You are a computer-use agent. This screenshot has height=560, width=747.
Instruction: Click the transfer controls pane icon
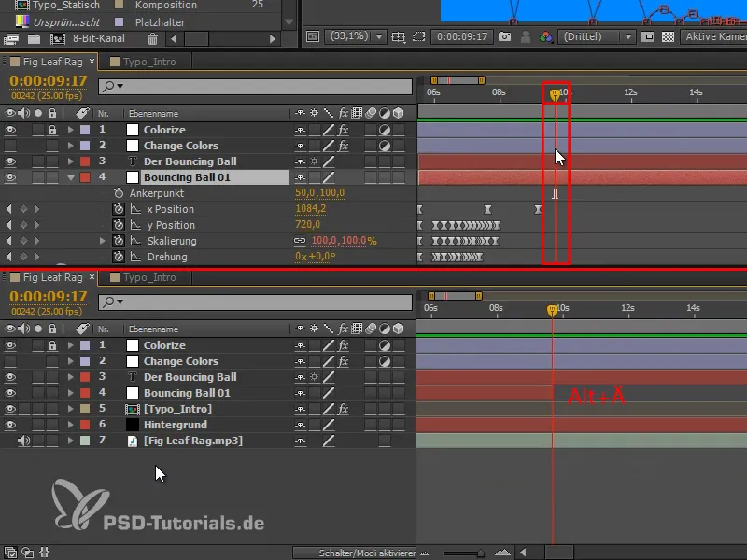point(28,553)
